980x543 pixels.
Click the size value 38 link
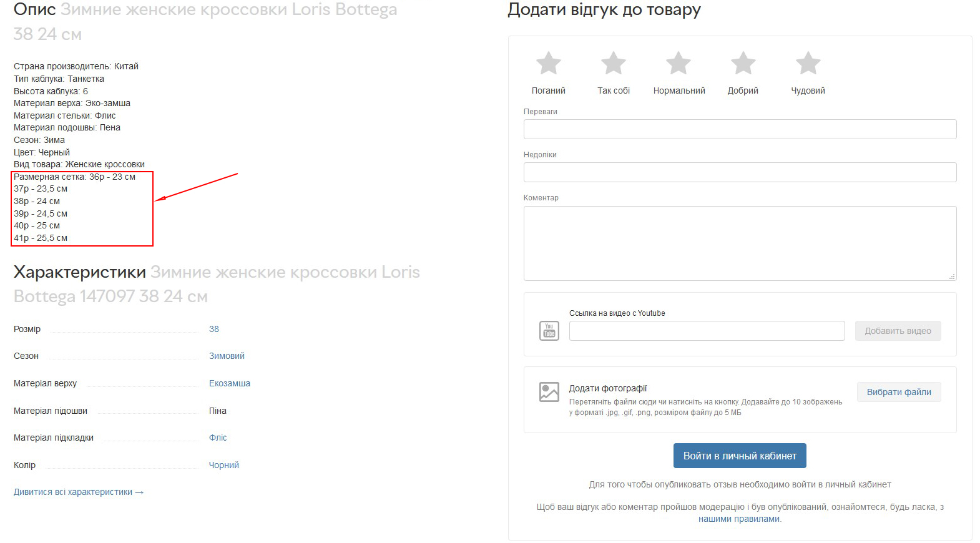[214, 329]
